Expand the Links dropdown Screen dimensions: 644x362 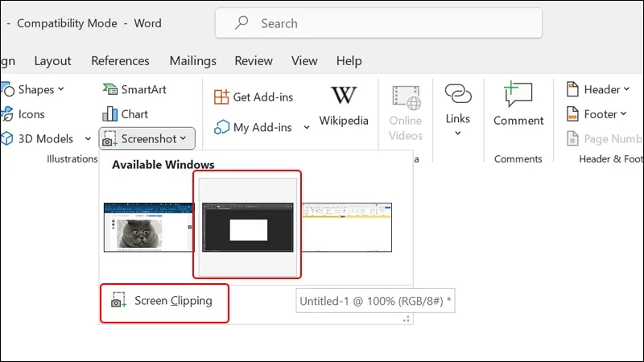(x=457, y=109)
